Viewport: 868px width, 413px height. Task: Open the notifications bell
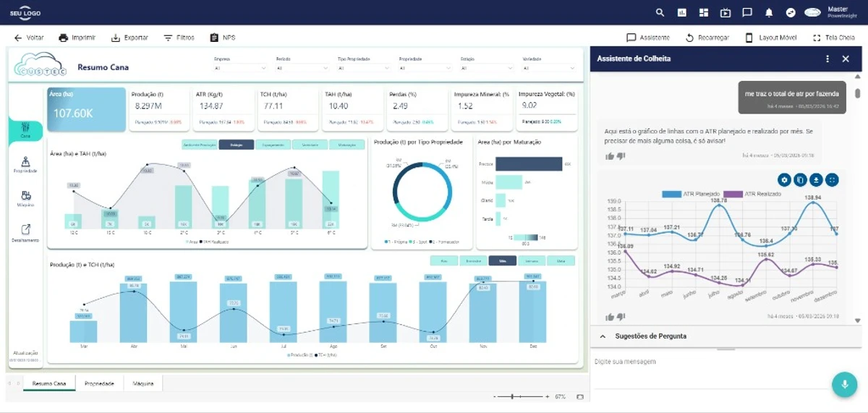[x=769, y=12]
